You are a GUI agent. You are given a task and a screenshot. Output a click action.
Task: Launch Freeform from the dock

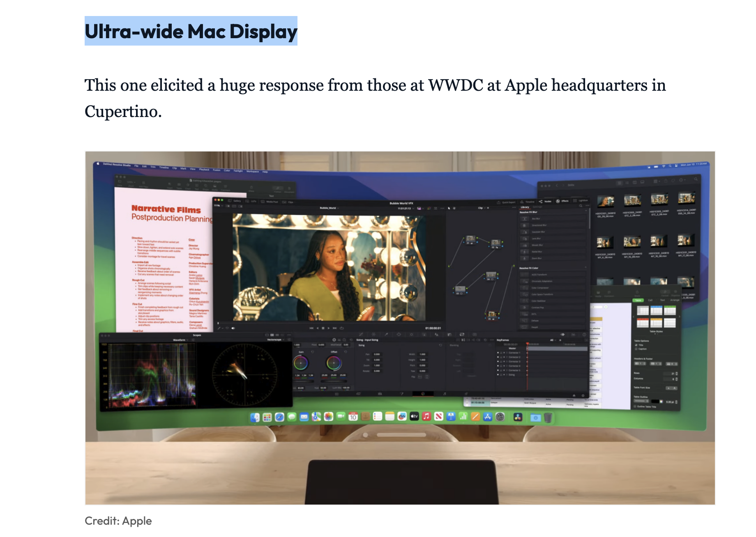click(402, 417)
